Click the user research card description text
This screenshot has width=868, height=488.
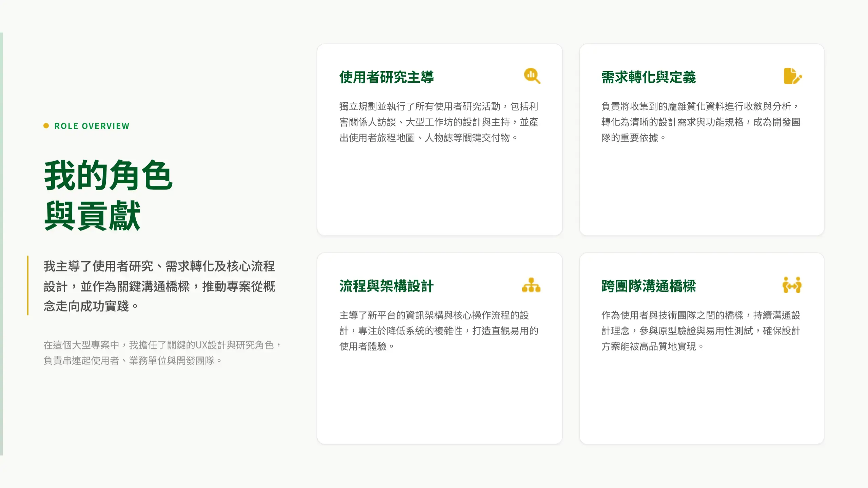coord(439,122)
